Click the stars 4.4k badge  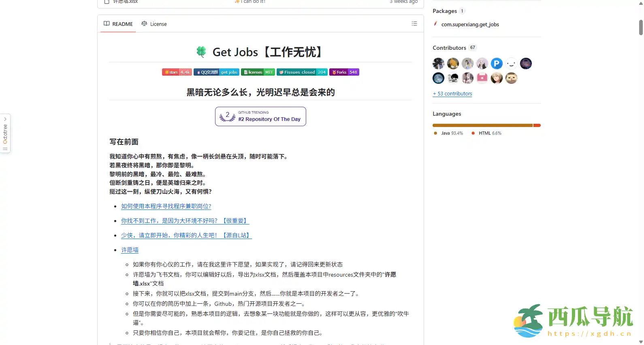click(x=177, y=72)
